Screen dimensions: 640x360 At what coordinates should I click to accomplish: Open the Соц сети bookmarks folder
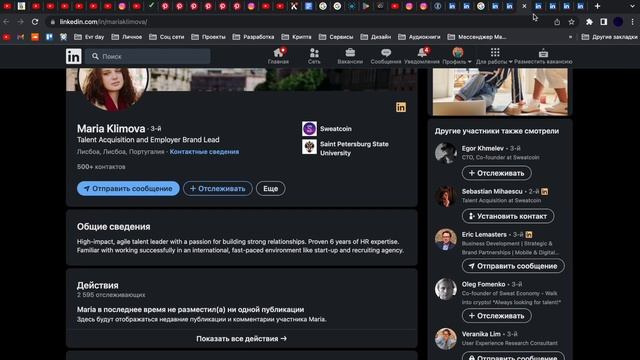pos(167,37)
